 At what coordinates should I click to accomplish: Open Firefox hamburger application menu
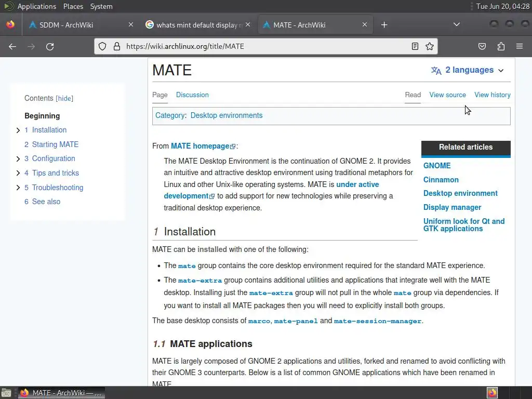tap(520, 46)
